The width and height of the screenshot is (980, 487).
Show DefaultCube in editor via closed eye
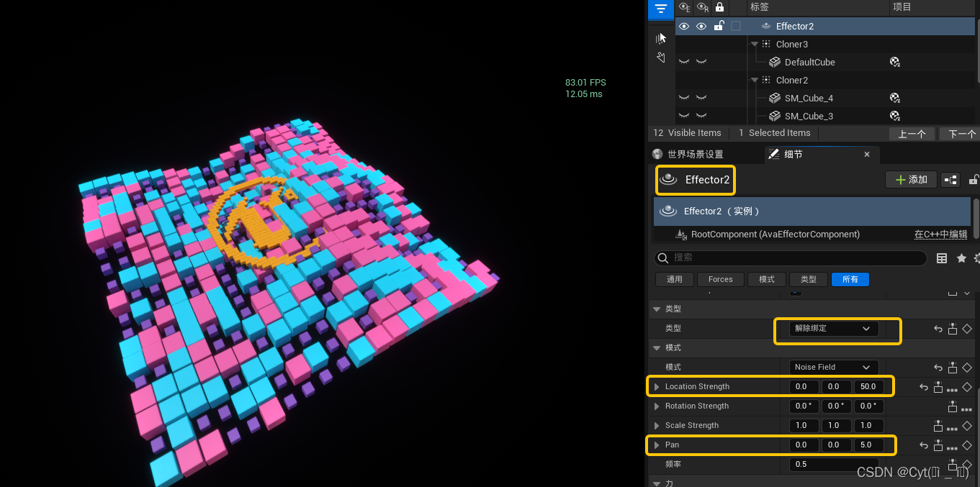point(684,63)
